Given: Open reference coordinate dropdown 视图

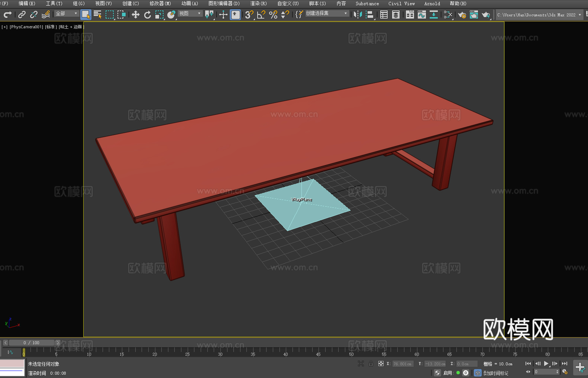Looking at the screenshot, I should [190, 13].
